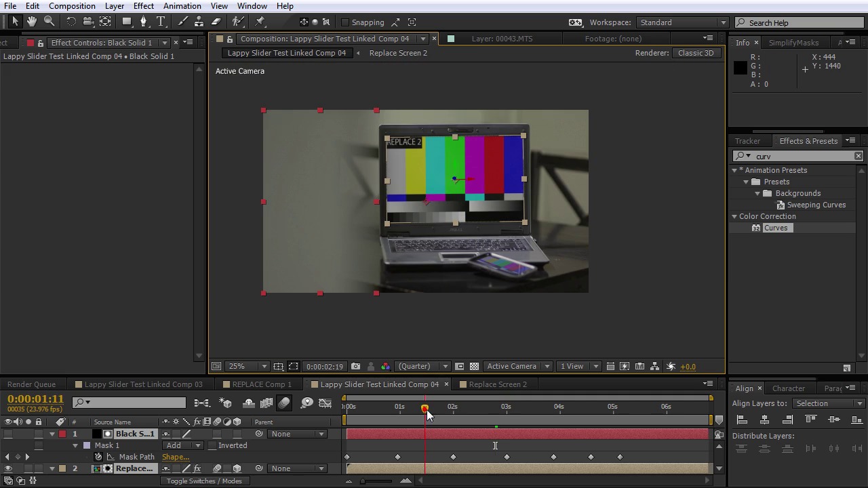Click the red label color of layer 1

[62, 434]
